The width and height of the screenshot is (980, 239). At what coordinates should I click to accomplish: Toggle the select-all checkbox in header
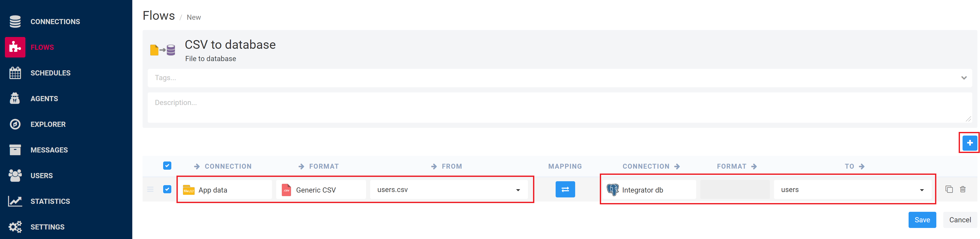click(167, 166)
